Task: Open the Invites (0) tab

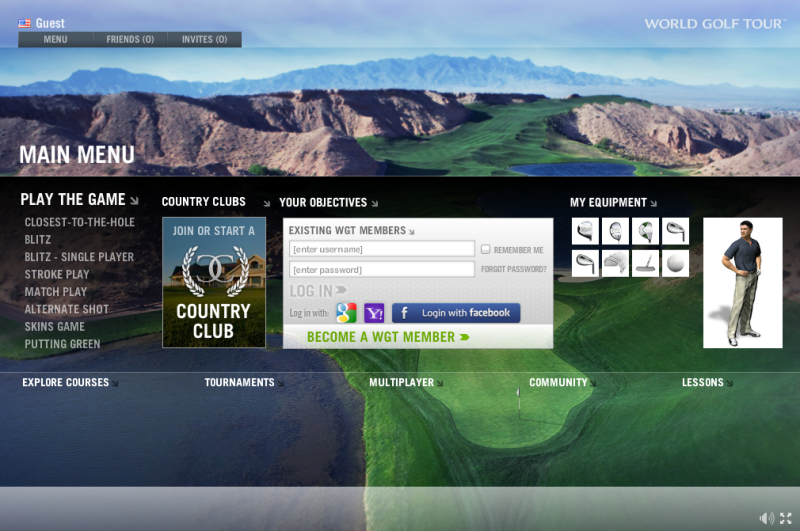Action: [205, 39]
